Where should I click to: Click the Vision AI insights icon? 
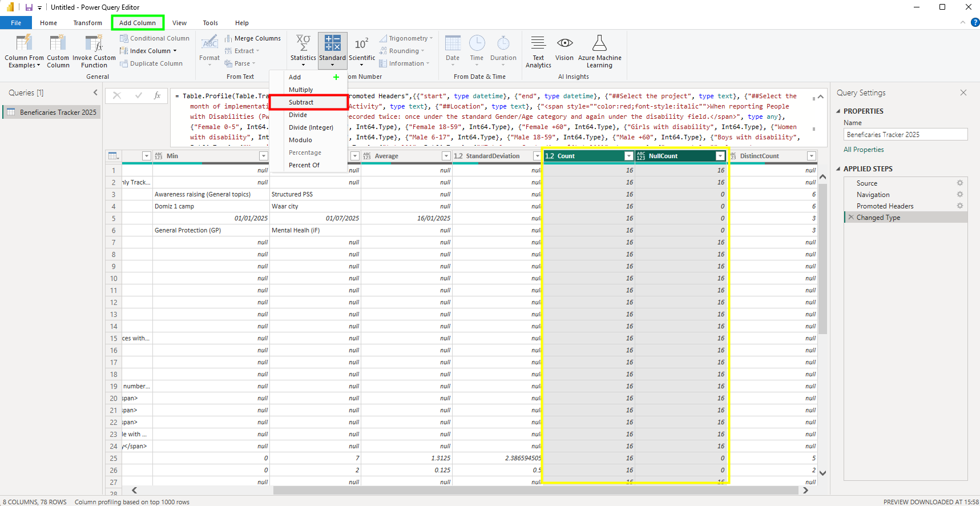[x=564, y=44]
